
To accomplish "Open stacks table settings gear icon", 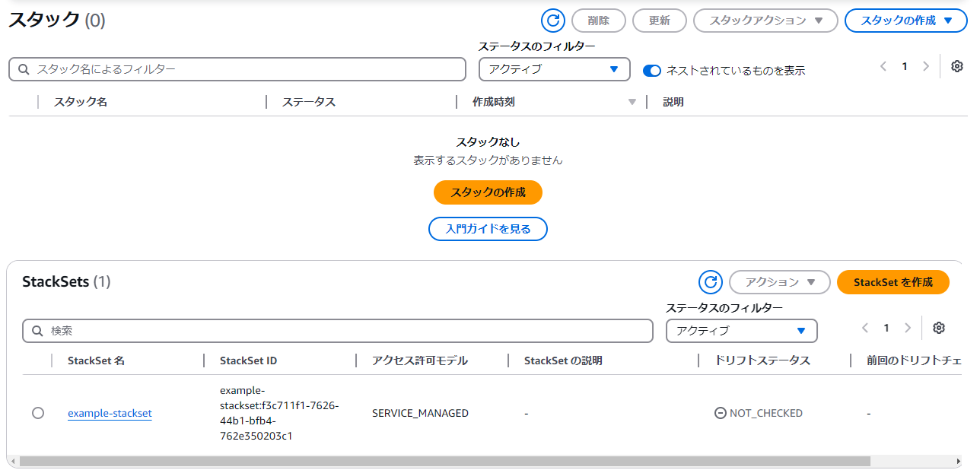I will 957,66.
